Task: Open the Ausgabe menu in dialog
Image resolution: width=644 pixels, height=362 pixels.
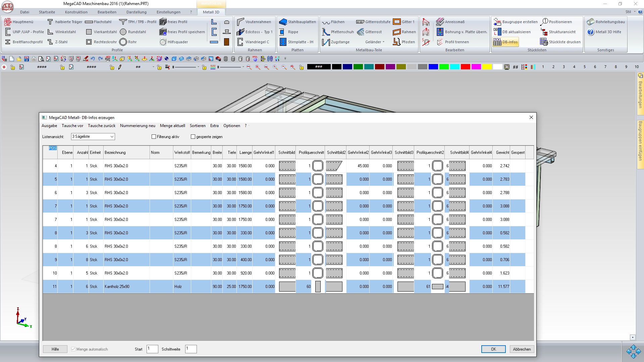Action: (49, 126)
